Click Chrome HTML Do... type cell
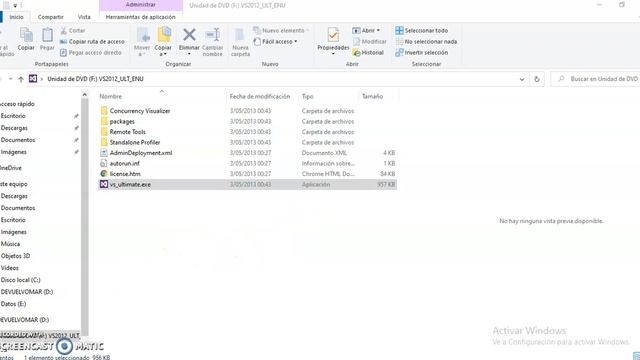The width and height of the screenshot is (640, 360). pyautogui.click(x=328, y=174)
